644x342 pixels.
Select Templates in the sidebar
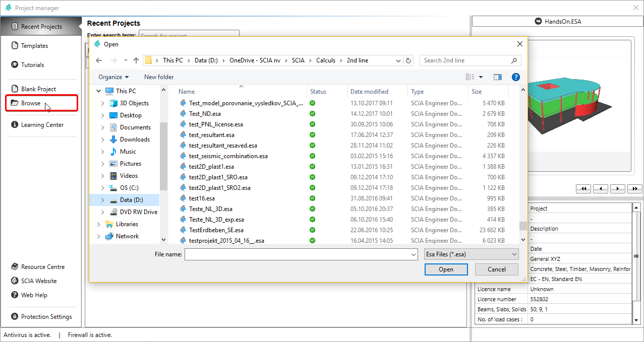(34, 46)
